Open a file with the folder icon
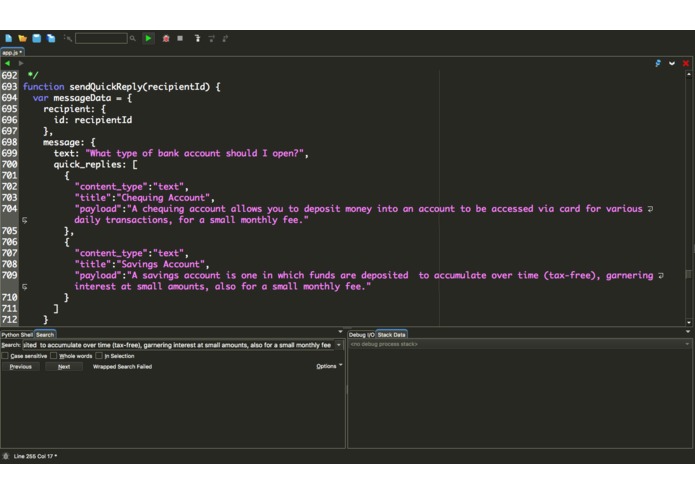 [x=23, y=39]
